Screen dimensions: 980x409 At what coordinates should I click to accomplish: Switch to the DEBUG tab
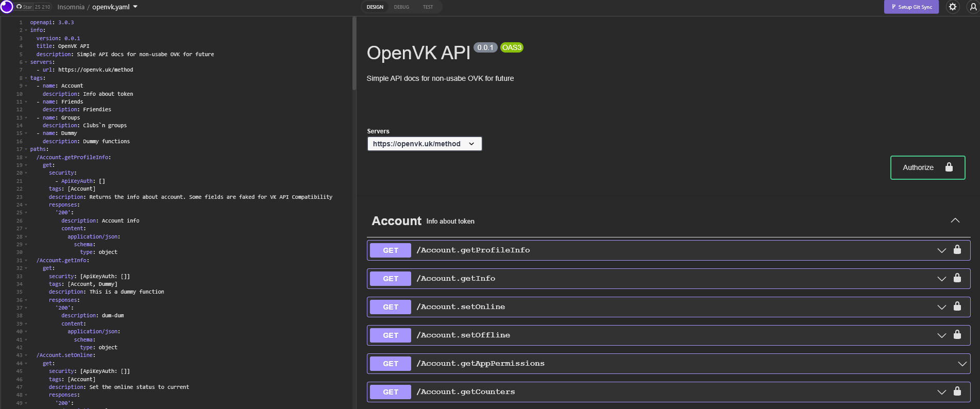click(401, 7)
